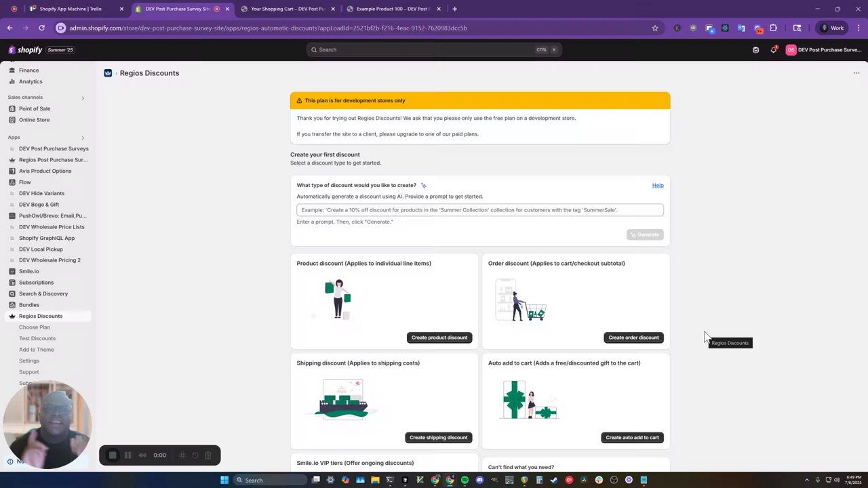Open Avis Product Options app
This screenshot has height=488, width=868.
46,171
